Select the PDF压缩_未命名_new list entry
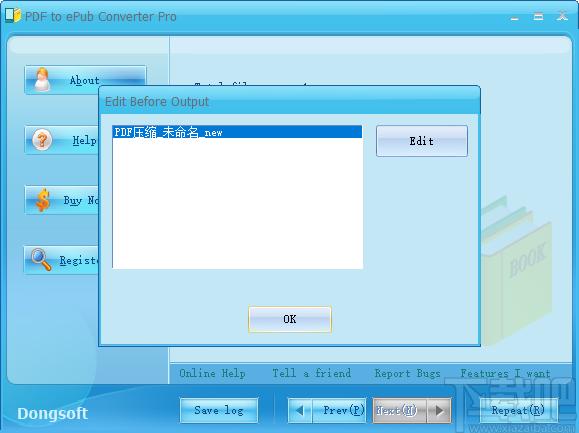579x433 pixels. point(237,132)
